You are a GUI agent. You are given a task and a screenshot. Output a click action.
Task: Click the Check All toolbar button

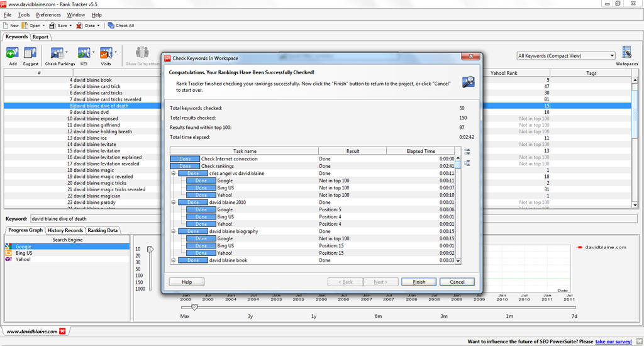(x=121, y=25)
